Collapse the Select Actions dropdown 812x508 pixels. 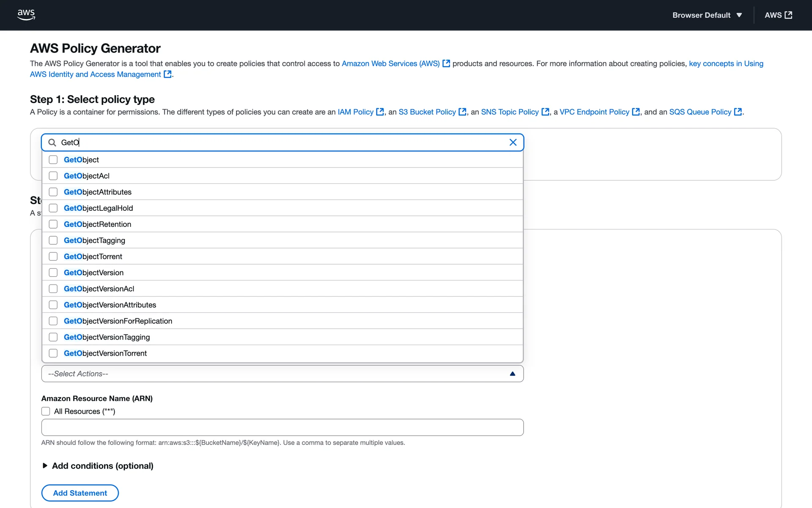(512, 374)
